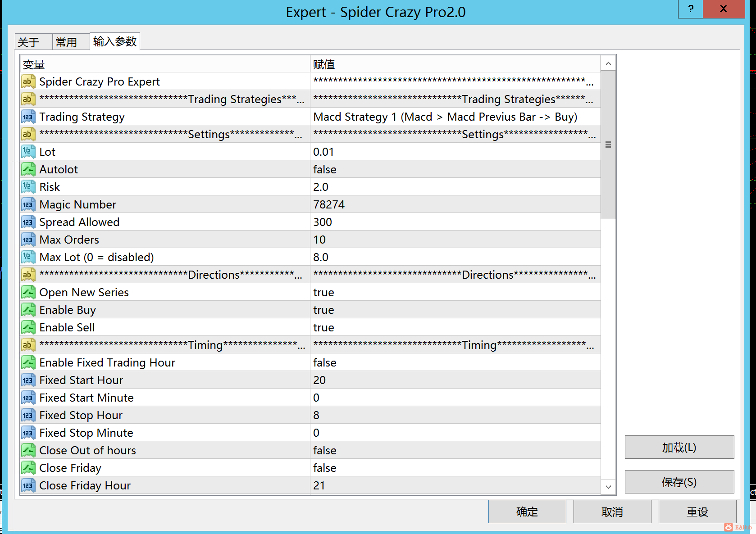Screen dimensions: 756x534
Task: Click the boolean icon beside Close Friday
Action: pyautogui.click(x=28, y=468)
